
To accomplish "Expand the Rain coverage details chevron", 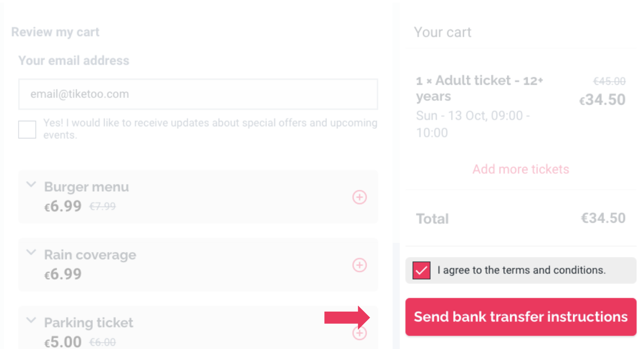I will pos(31,253).
